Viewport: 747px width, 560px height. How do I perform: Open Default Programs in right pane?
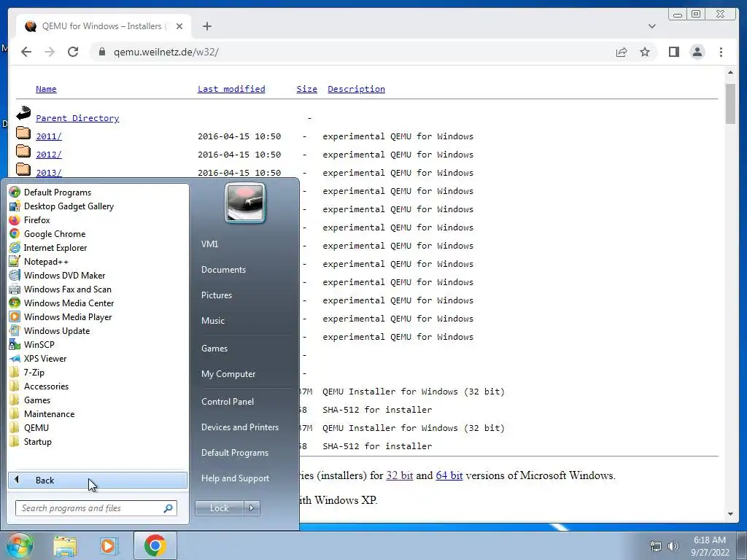[x=234, y=452]
